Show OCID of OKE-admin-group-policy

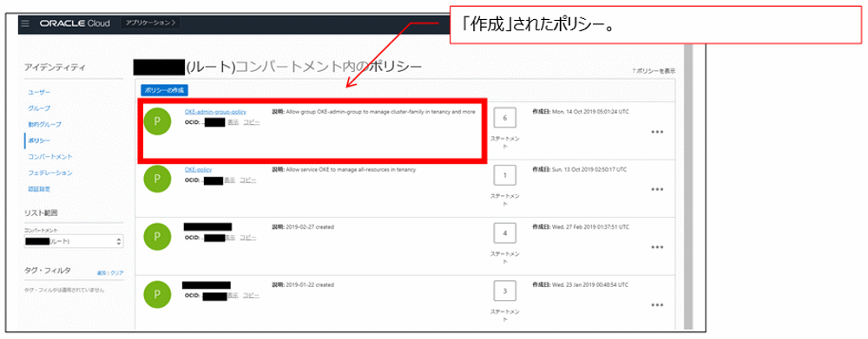point(233,122)
